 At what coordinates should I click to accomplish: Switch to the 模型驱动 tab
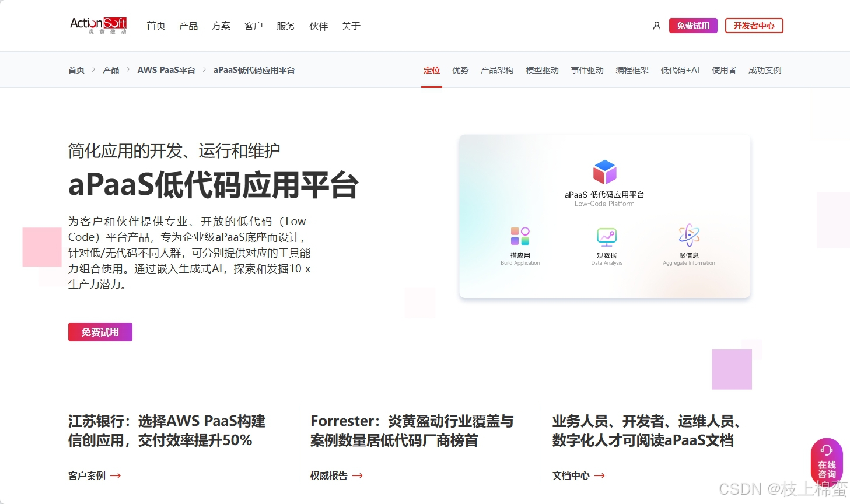[x=542, y=70]
